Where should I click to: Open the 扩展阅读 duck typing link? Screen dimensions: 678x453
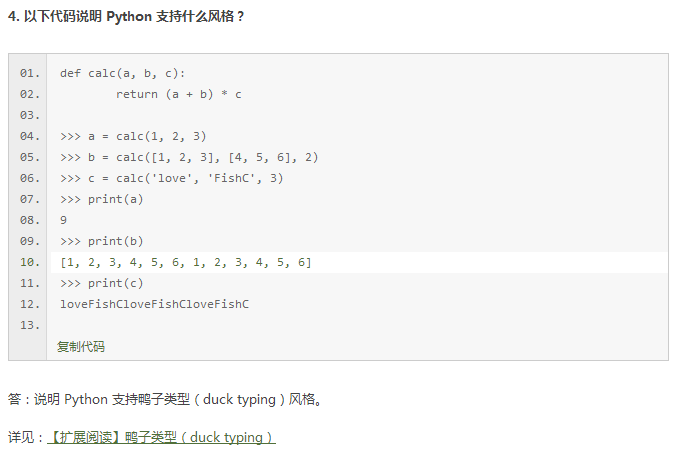161,437
